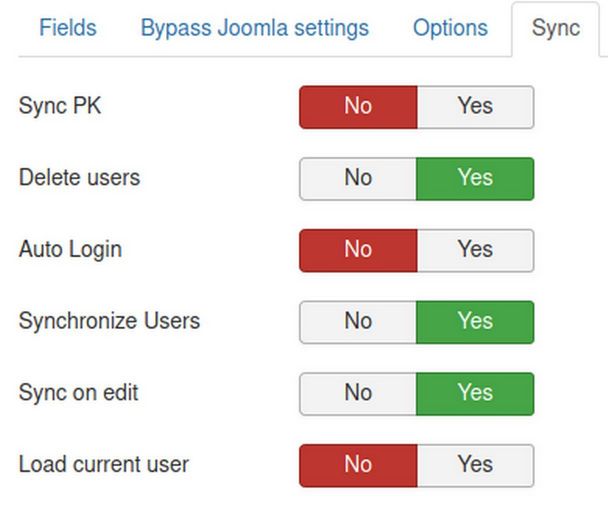Screen dimensions: 608x505
Task: Select No for Auto Login
Action: (x=358, y=249)
